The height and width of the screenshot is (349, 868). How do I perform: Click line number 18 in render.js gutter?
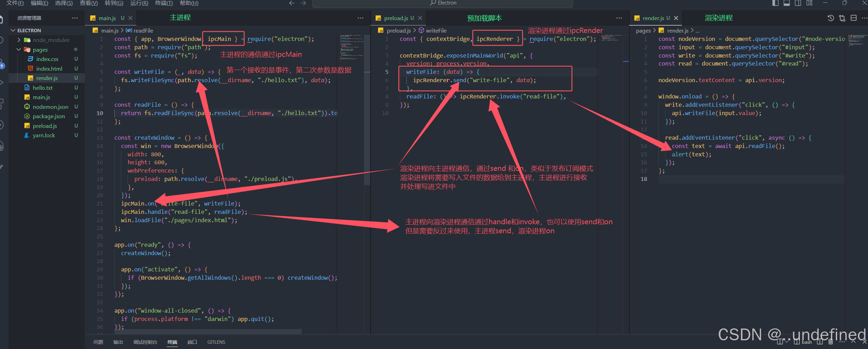644,179
